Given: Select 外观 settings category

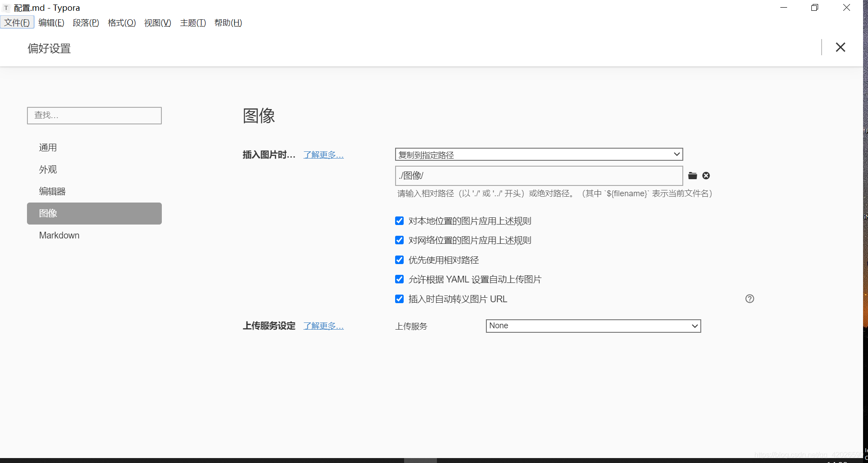Looking at the screenshot, I should pyautogui.click(x=94, y=169).
